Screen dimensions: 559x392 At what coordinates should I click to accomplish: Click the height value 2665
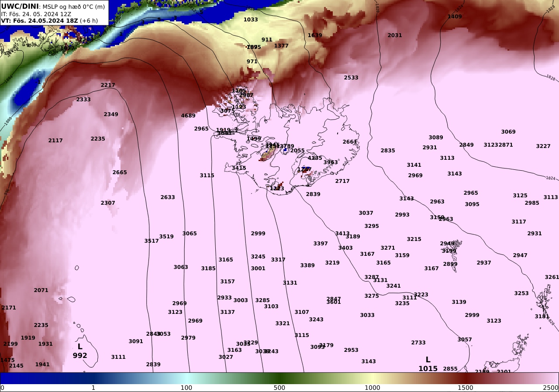click(120, 172)
